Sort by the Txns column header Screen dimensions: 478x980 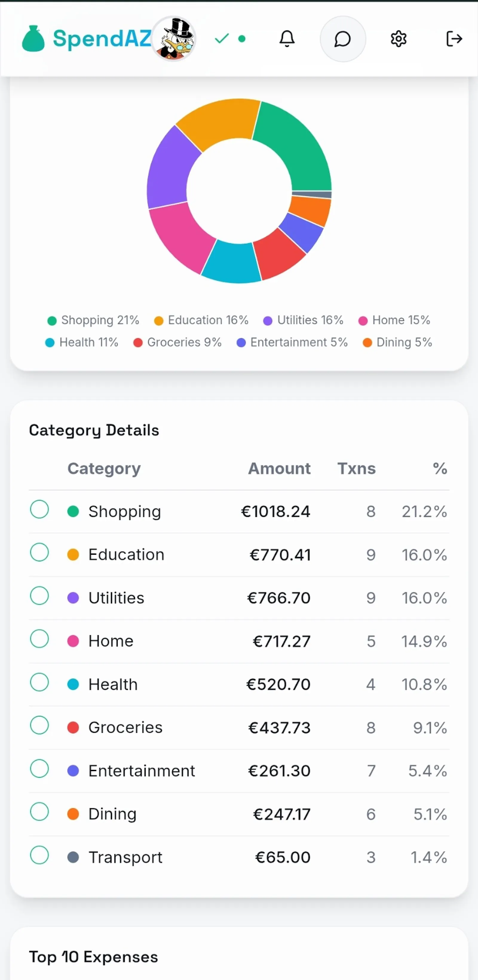click(356, 468)
